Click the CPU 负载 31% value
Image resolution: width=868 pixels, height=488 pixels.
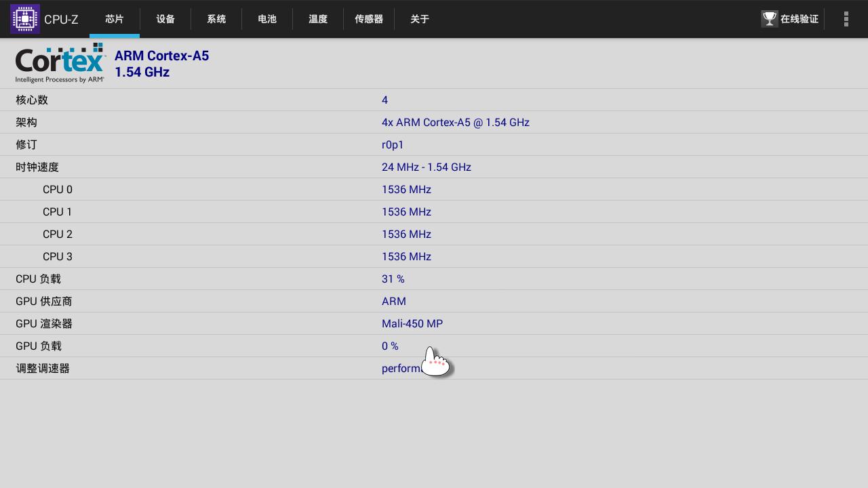point(393,279)
